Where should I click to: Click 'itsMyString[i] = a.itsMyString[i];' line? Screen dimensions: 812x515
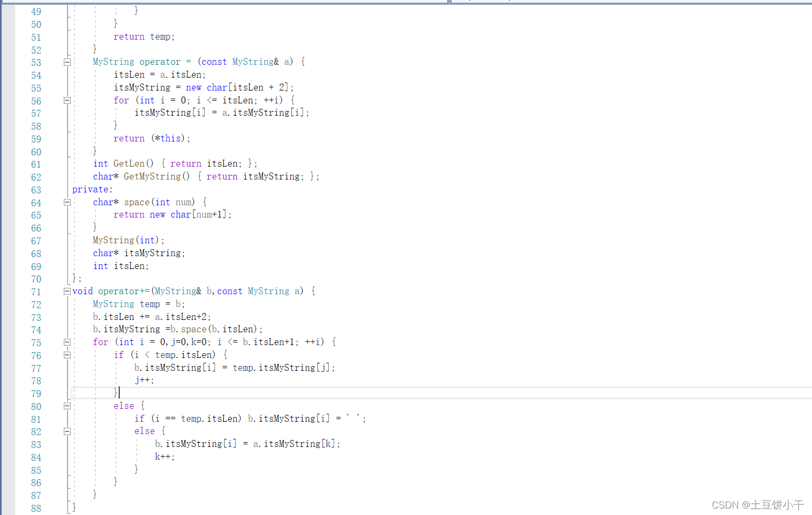(x=222, y=113)
